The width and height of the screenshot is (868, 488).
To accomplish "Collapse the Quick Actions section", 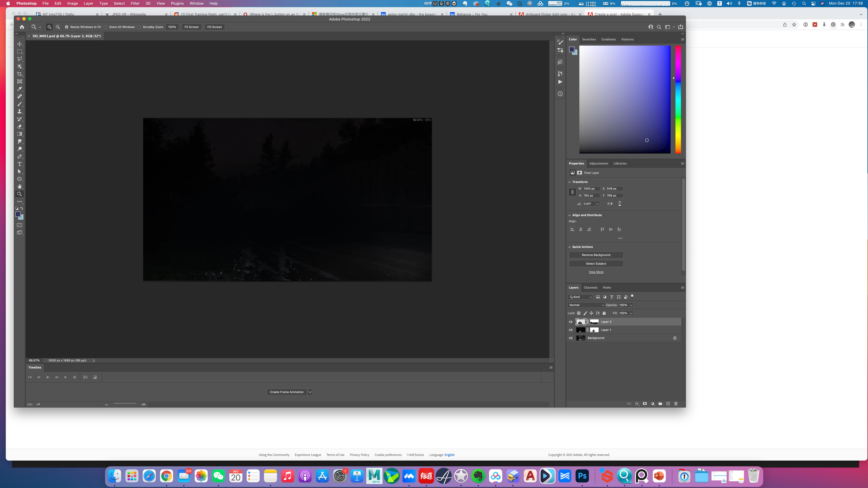I will click(x=570, y=247).
